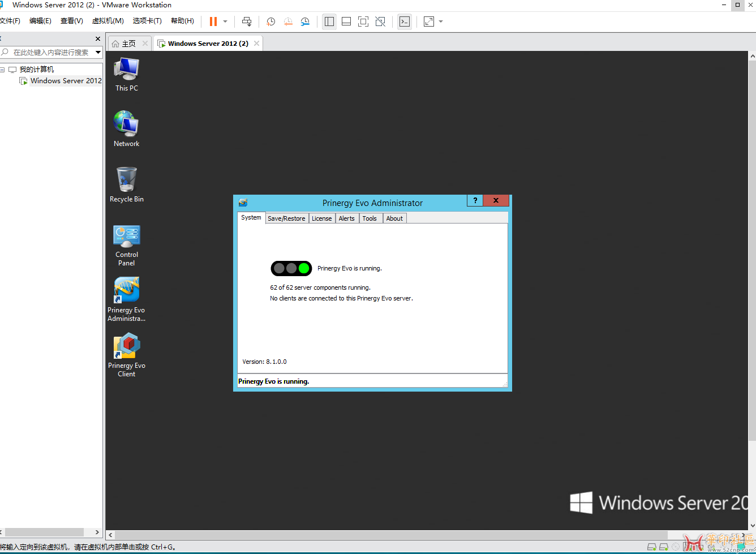The width and height of the screenshot is (756, 554).
Task: Switch to the About tab
Action: [395, 218]
